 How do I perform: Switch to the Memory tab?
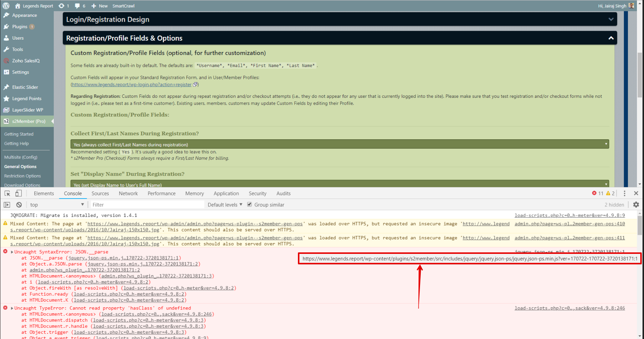[x=195, y=193]
